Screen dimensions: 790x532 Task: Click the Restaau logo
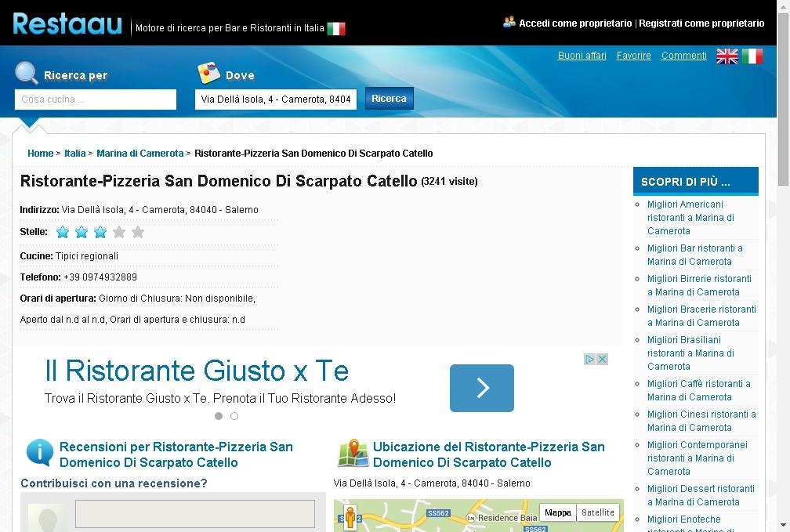coord(67,24)
